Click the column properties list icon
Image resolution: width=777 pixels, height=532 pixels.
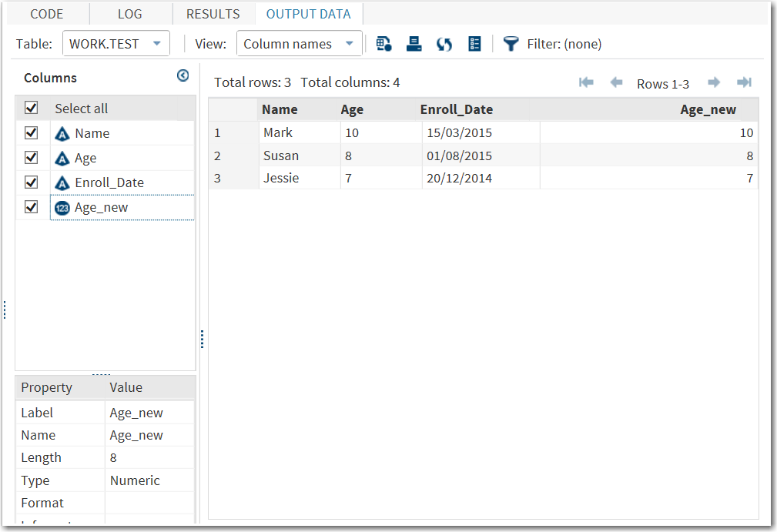pyautogui.click(x=474, y=44)
